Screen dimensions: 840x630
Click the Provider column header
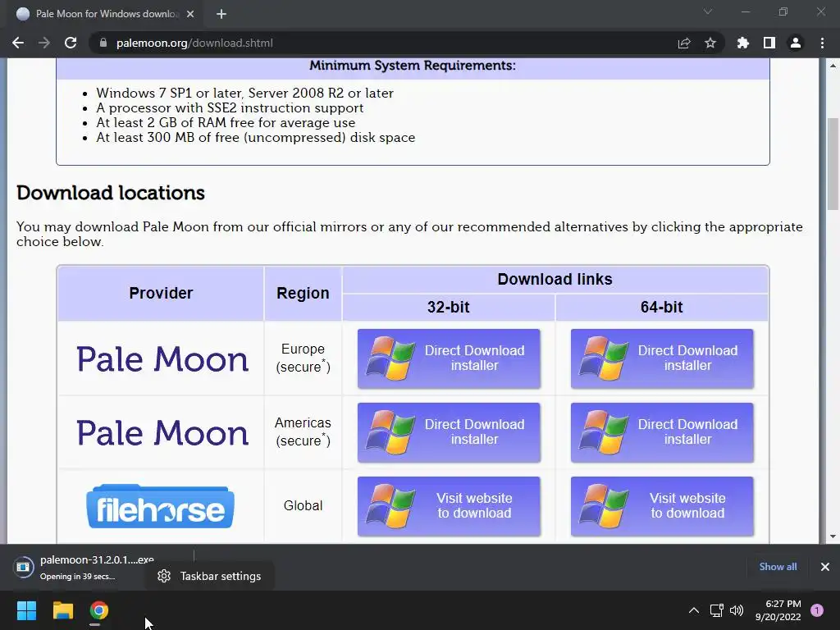161,293
